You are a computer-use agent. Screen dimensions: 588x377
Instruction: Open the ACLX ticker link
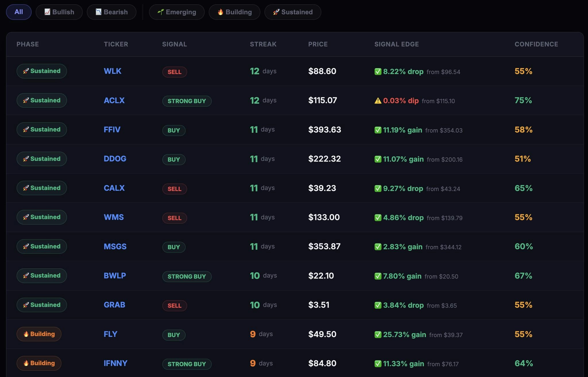pos(114,100)
